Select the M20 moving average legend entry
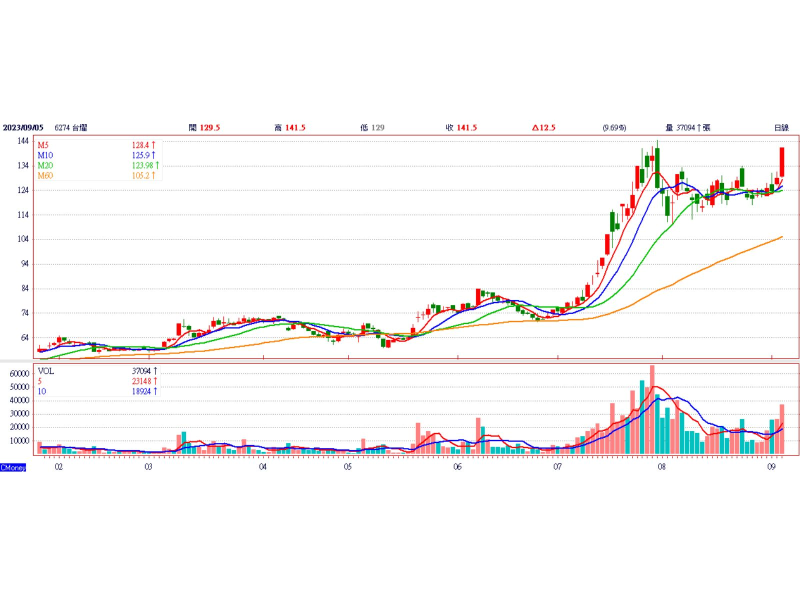 point(45,165)
